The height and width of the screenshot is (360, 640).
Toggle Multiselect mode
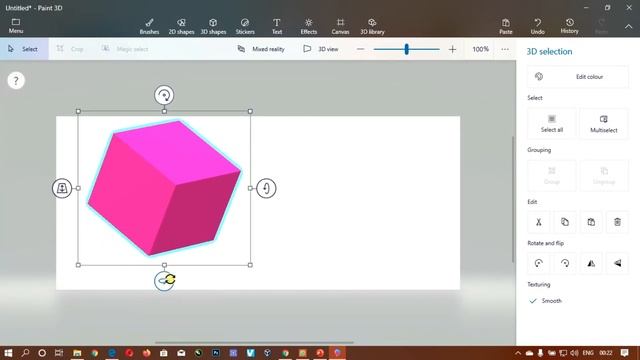[x=604, y=123]
